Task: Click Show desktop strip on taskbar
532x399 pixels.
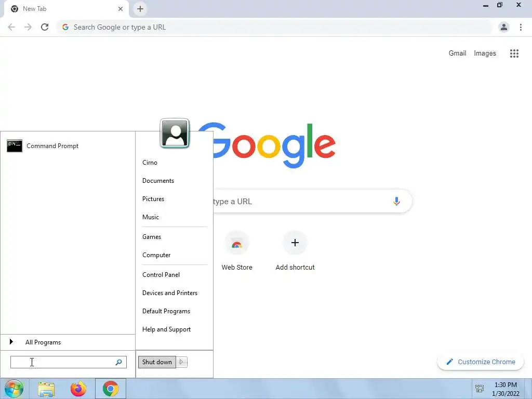Action: (x=528, y=389)
